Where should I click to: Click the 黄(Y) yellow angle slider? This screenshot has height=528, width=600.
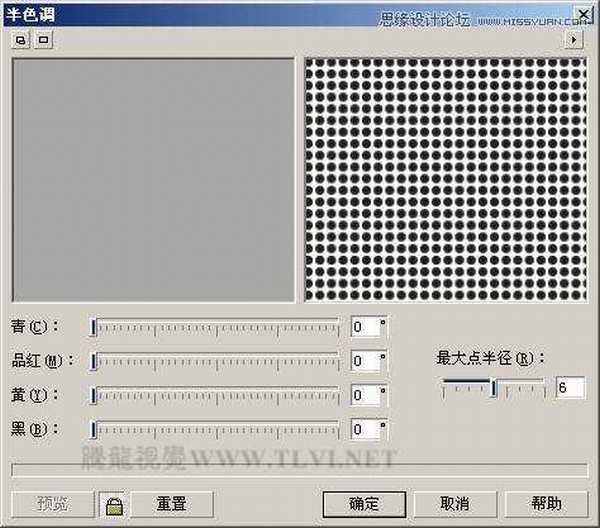pyautogui.click(x=215, y=395)
